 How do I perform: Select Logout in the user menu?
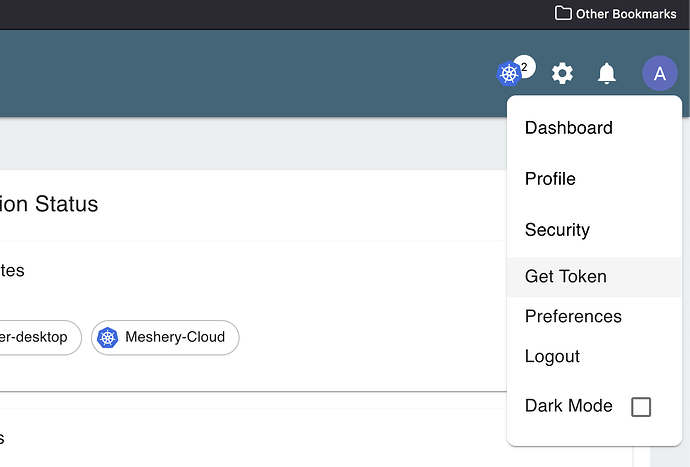(594, 357)
